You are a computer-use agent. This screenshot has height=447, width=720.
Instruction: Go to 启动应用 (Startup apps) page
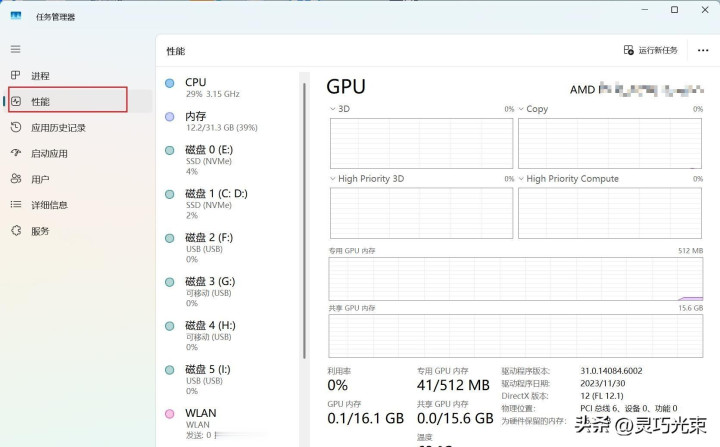click(x=49, y=153)
